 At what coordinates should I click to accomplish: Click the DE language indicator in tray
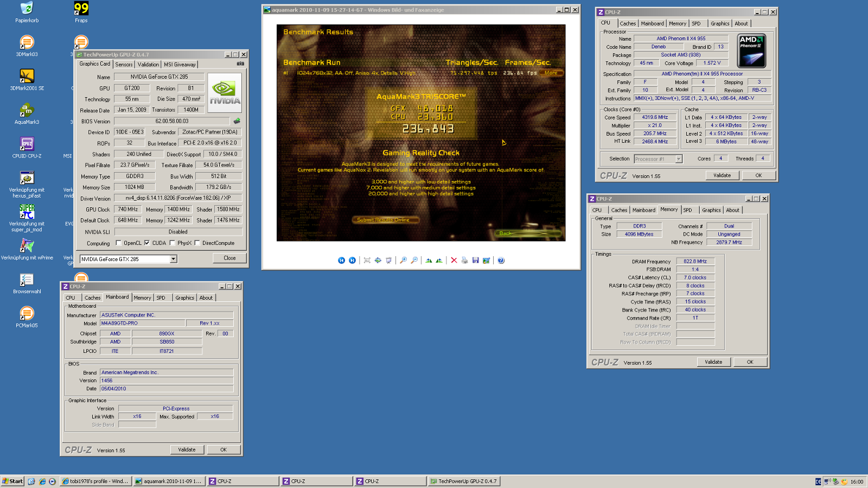tap(818, 481)
